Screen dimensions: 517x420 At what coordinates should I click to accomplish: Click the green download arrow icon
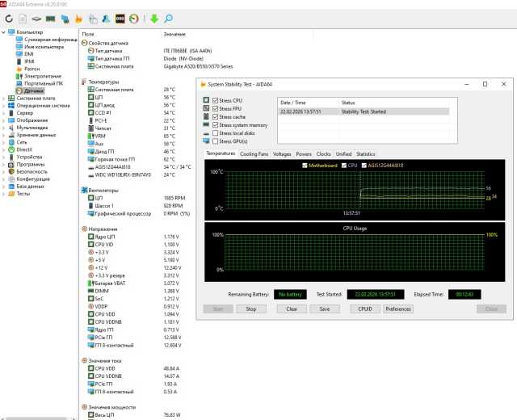154,19
